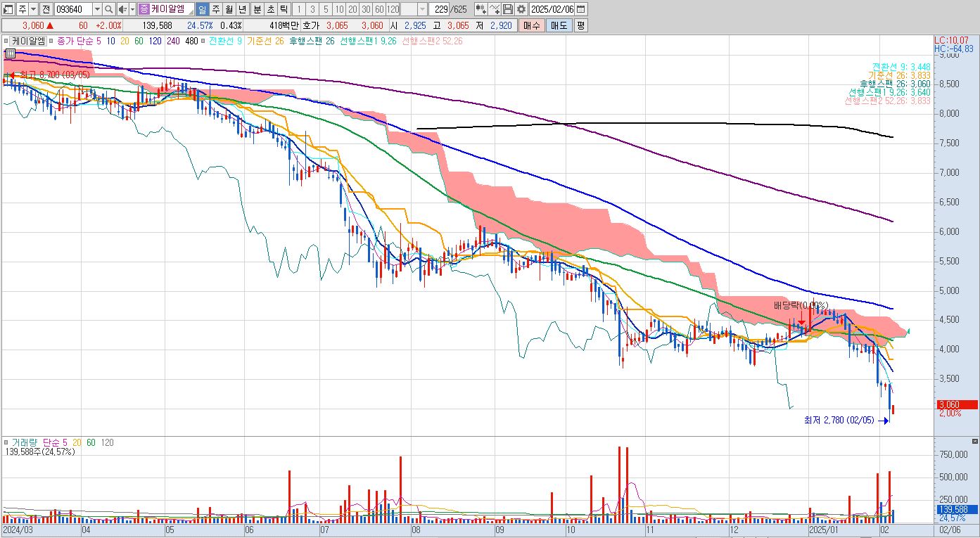Image resolution: width=980 pixels, height=538 pixels.
Task: Switch to the tick (틱) chart
Action: point(283,9)
